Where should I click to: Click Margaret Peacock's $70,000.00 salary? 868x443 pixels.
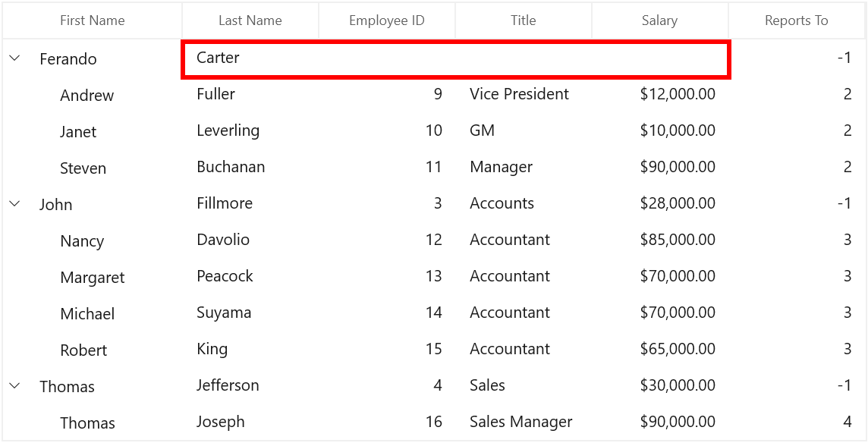point(678,276)
